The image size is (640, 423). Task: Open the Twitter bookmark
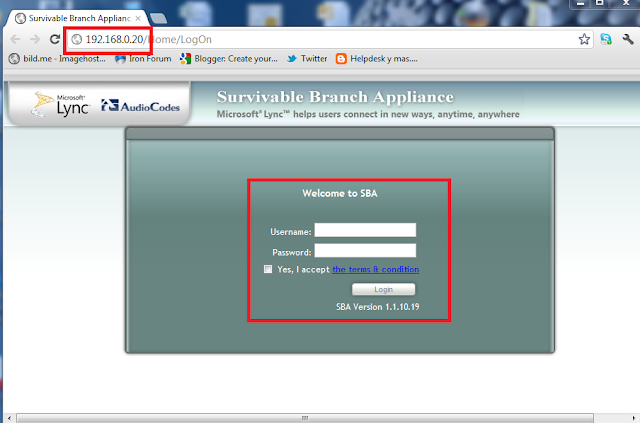point(307,59)
